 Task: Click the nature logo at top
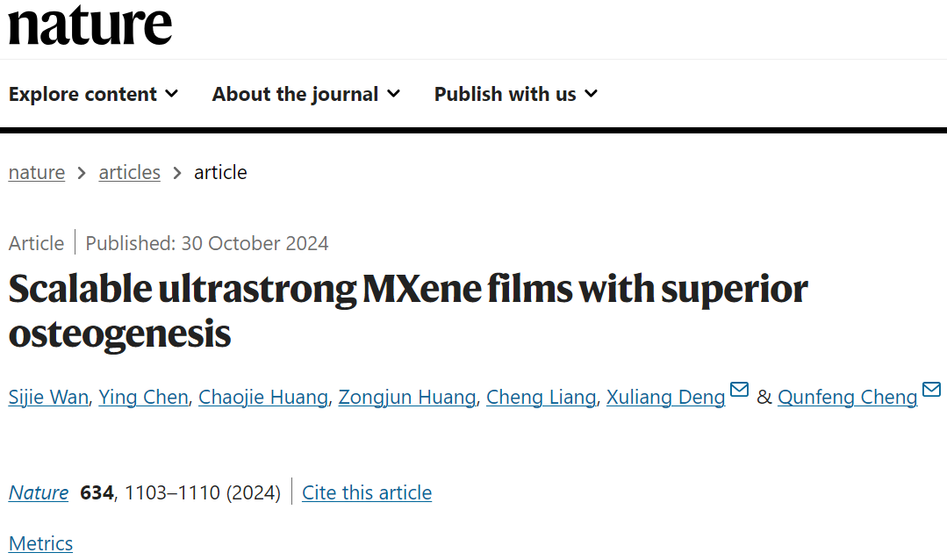[x=90, y=25]
